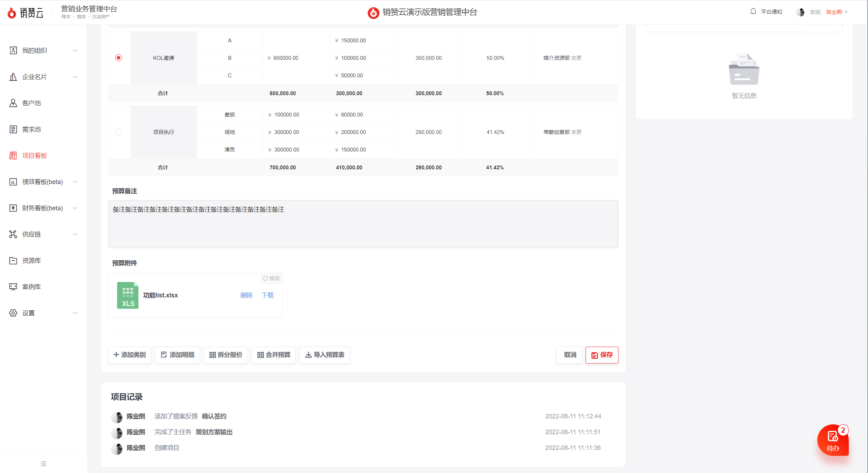868x473 pixels.
Task: Click the avatar beside 确认签约 record
Action: pos(117,417)
